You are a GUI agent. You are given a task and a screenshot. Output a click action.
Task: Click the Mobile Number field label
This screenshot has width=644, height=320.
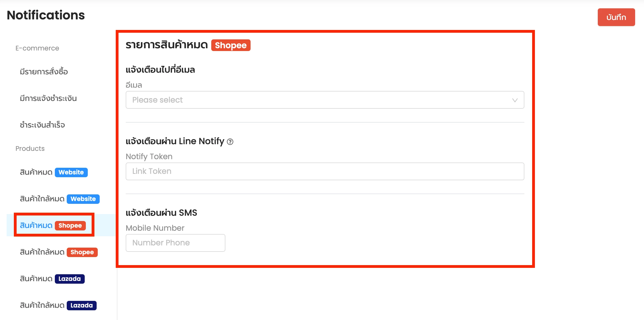click(x=155, y=228)
